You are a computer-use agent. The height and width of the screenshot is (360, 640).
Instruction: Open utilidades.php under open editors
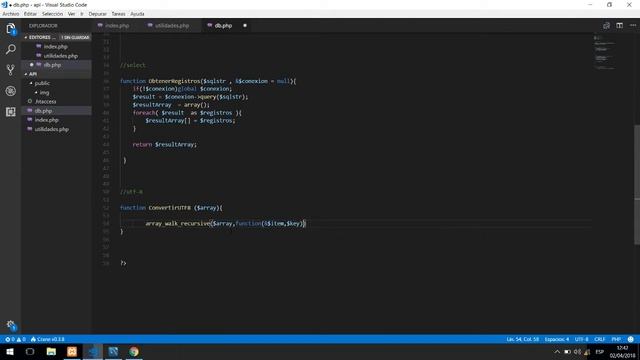coord(60,56)
